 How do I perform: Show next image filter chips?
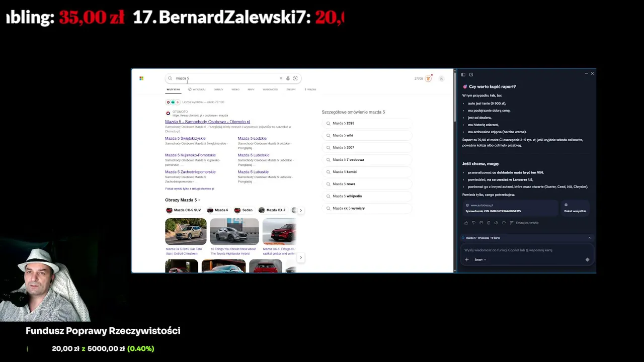301,210
